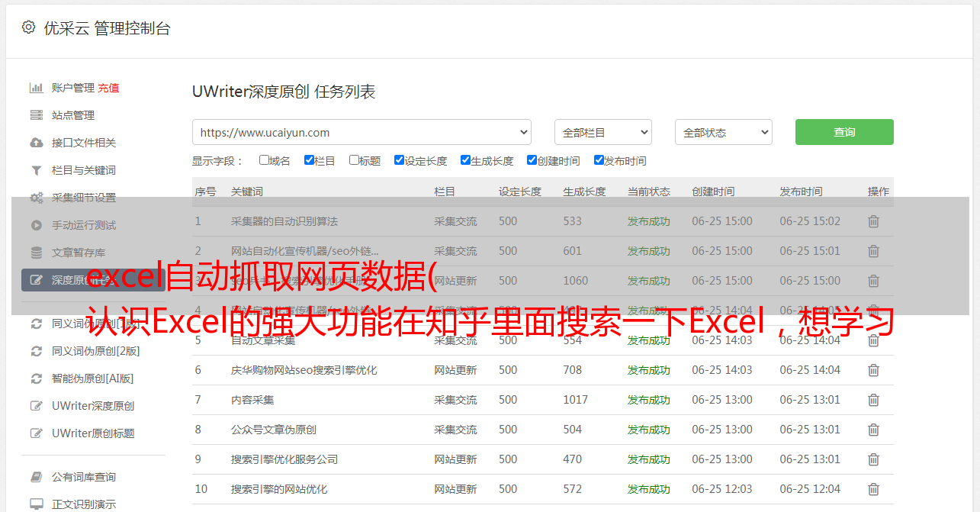Click keyword 庆华购物网站seo搜索引擎优化
Image resolution: width=980 pixels, height=512 pixels.
(x=304, y=370)
